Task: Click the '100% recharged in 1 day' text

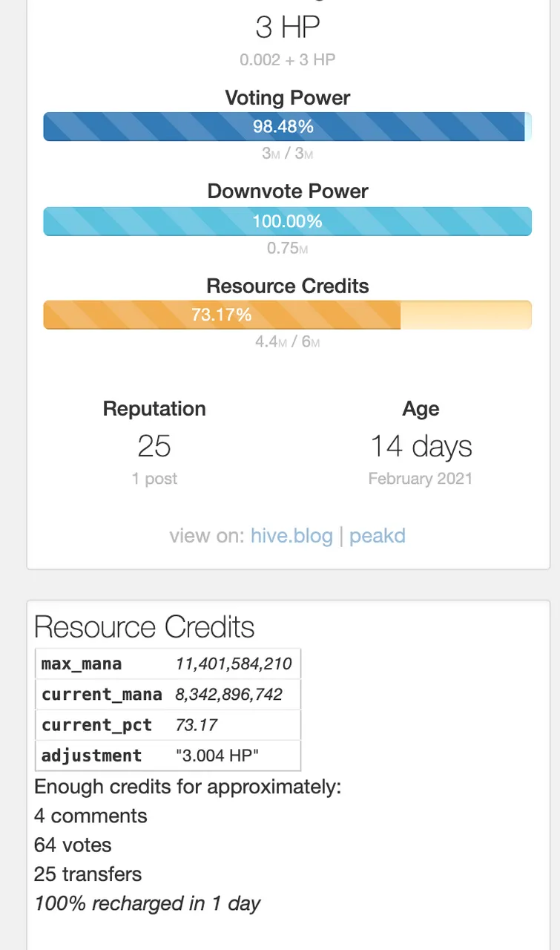Action: coord(148,904)
